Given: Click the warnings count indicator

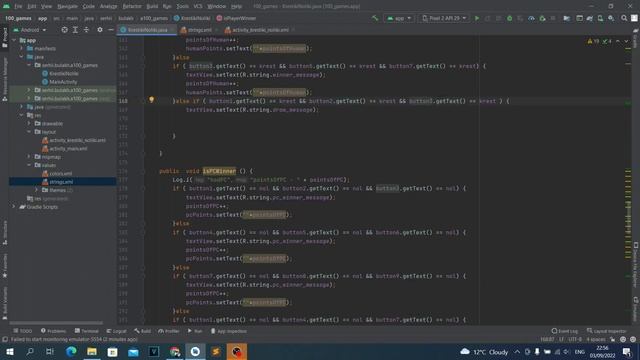Looking at the screenshot, I should pos(593,41).
